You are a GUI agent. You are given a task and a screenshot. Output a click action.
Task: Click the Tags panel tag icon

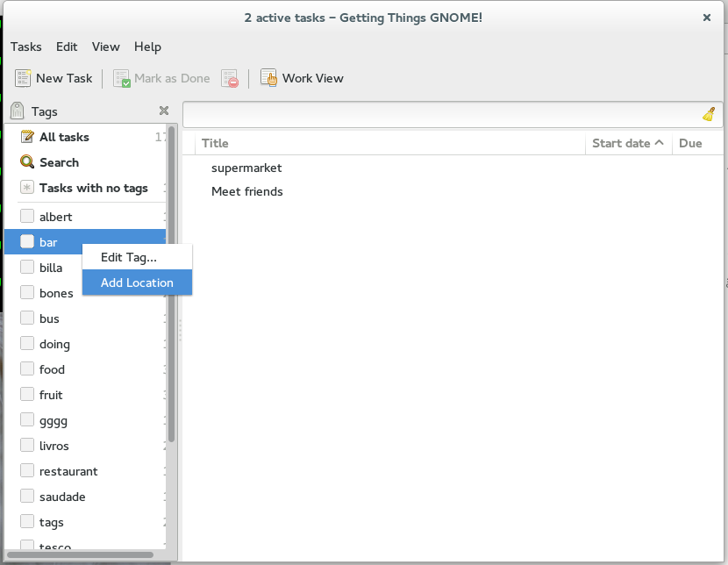18,111
